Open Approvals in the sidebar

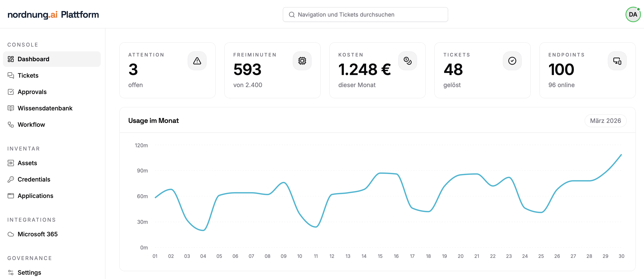click(x=52, y=92)
